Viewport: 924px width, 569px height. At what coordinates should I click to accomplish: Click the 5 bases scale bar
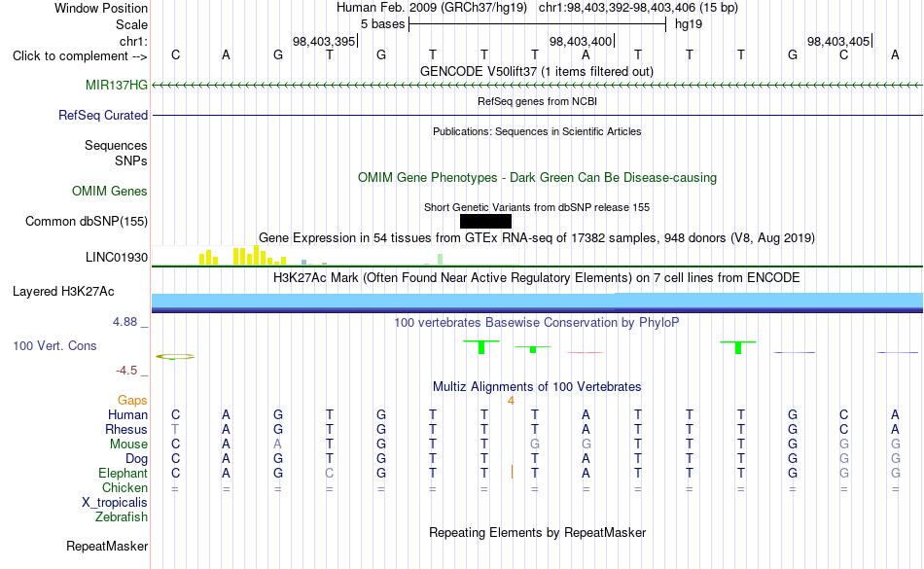point(537,24)
